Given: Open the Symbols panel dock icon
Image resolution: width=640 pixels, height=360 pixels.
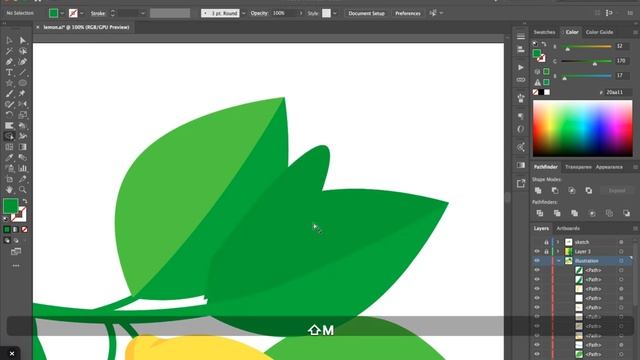Looking at the screenshot, I should (520, 98).
